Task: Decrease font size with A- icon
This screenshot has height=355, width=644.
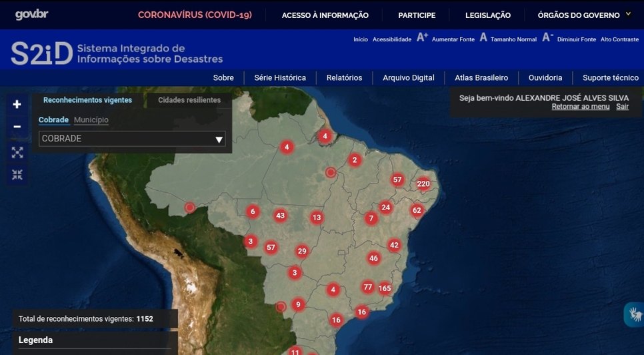Action: tap(547, 38)
